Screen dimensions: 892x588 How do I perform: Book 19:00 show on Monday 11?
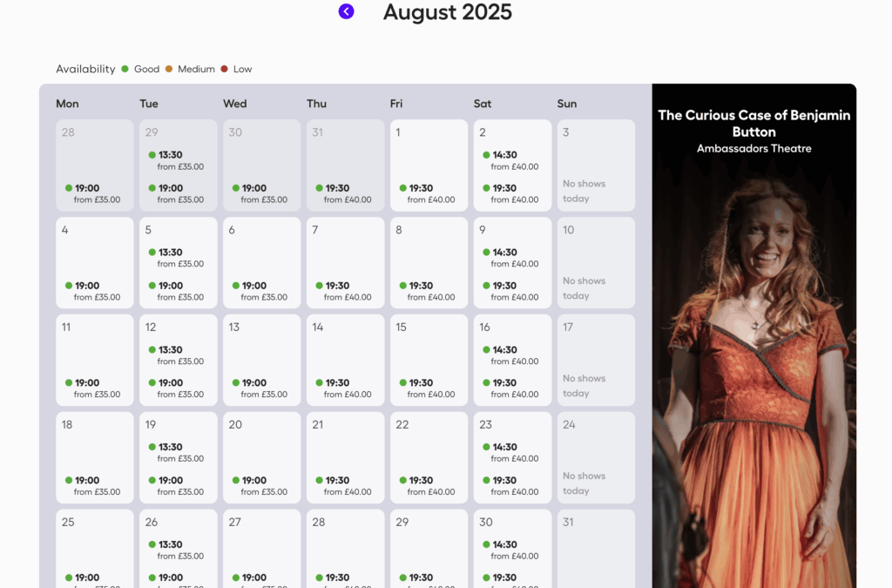coord(92,388)
